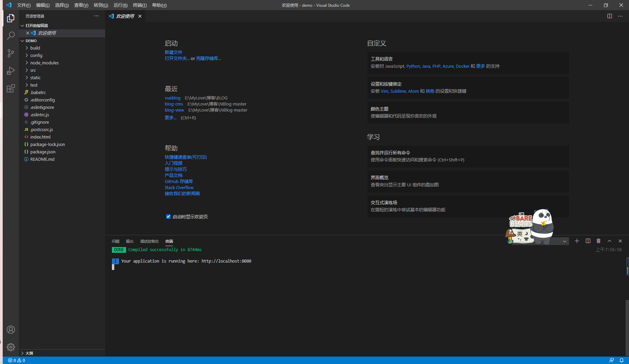Click the Stack Overflow help link

pos(179,187)
